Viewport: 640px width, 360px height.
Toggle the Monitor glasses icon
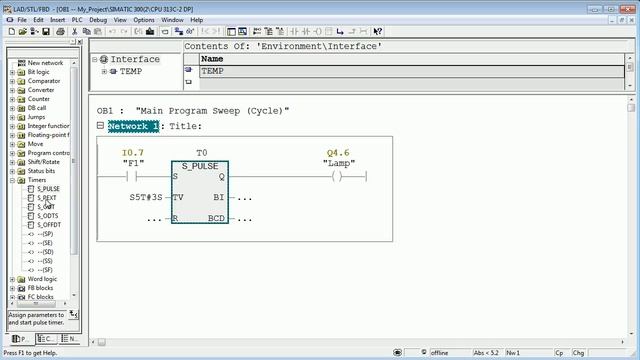click(x=190, y=31)
